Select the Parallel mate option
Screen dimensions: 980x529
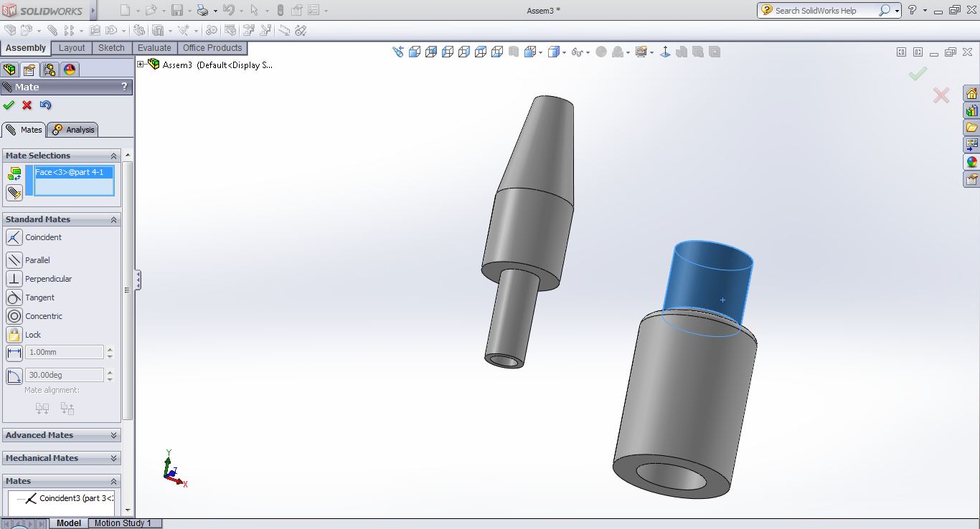point(14,260)
